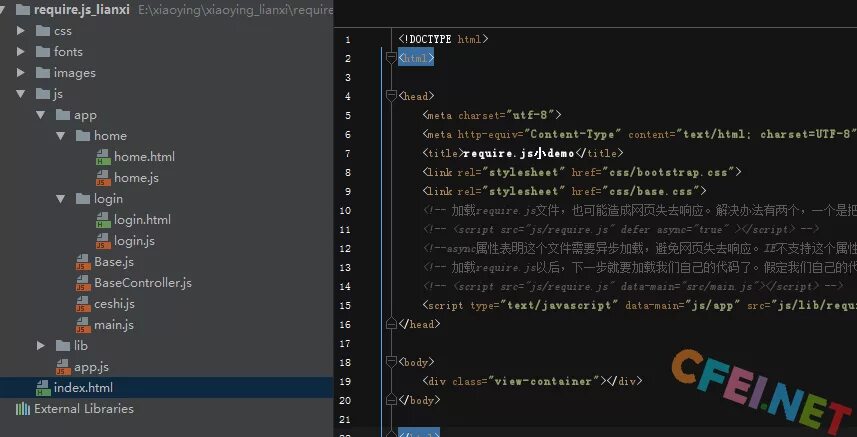
Task: Click the login.html file icon
Action: (103, 220)
